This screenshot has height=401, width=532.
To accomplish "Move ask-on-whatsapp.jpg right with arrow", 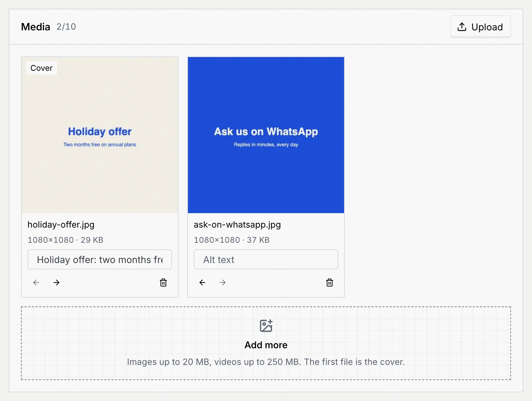I will [x=223, y=283].
